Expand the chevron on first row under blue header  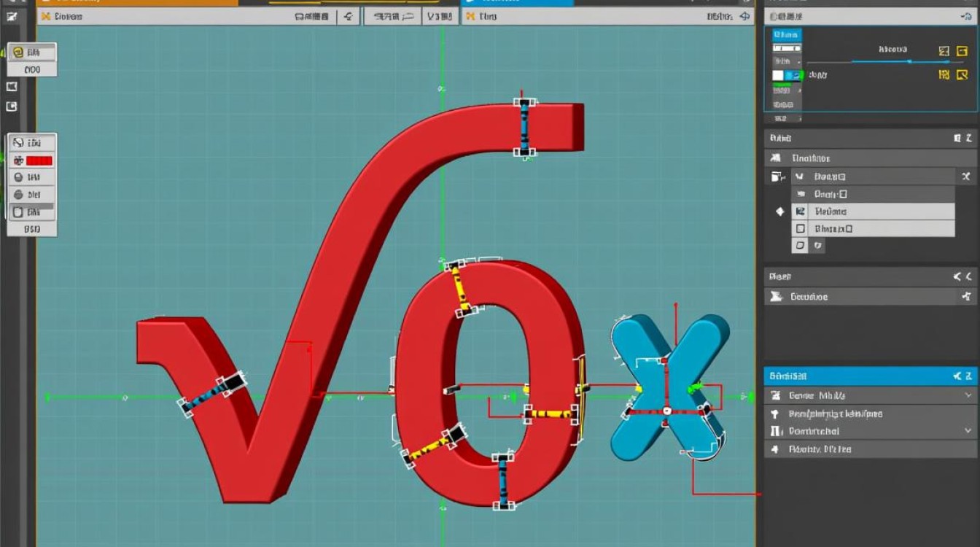pyautogui.click(x=968, y=395)
